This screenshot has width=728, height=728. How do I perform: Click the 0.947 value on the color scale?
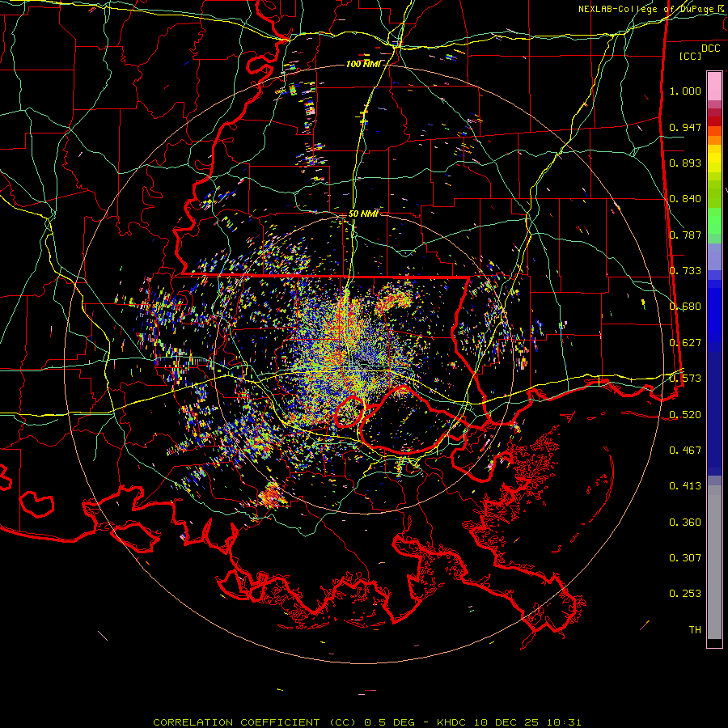click(685, 127)
